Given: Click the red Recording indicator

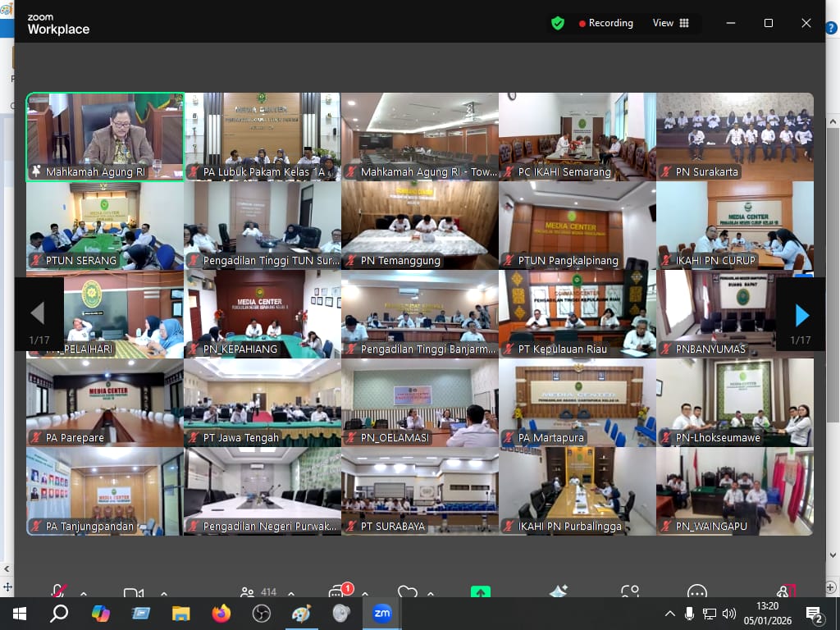Looking at the screenshot, I should click(606, 23).
